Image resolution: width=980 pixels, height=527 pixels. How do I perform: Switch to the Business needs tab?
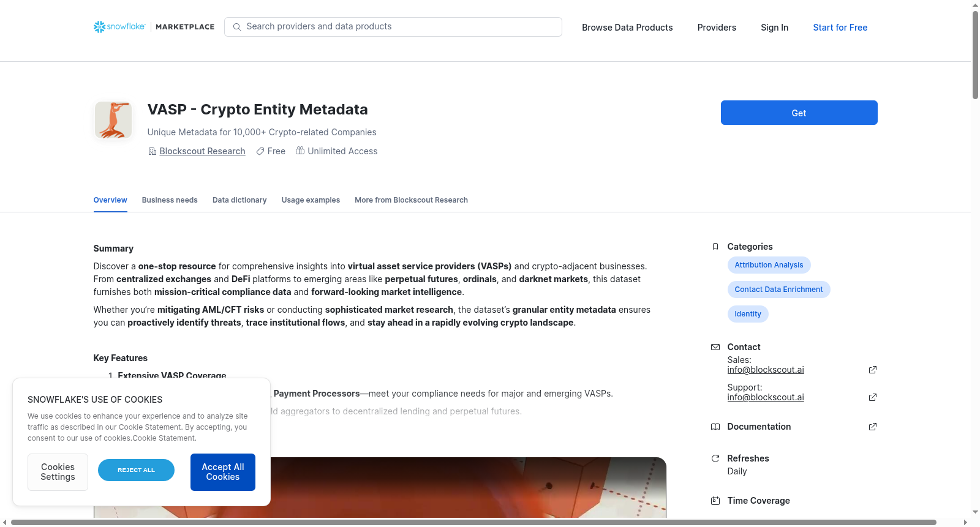(170, 200)
